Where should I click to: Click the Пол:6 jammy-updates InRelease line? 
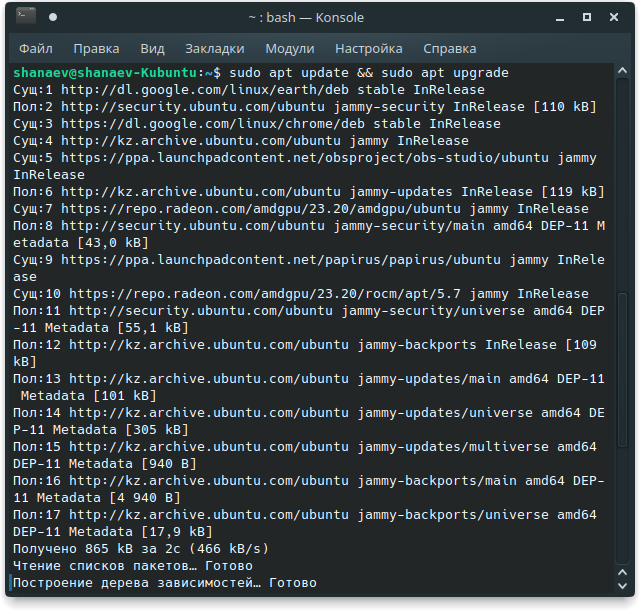coord(309,192)
